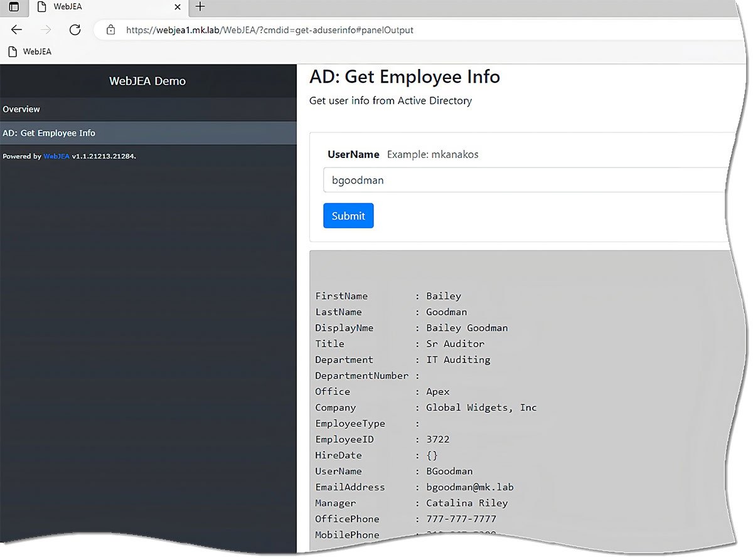
Task: Click the email address bgoodman@mk.lab in results
Action: (470, 487)
